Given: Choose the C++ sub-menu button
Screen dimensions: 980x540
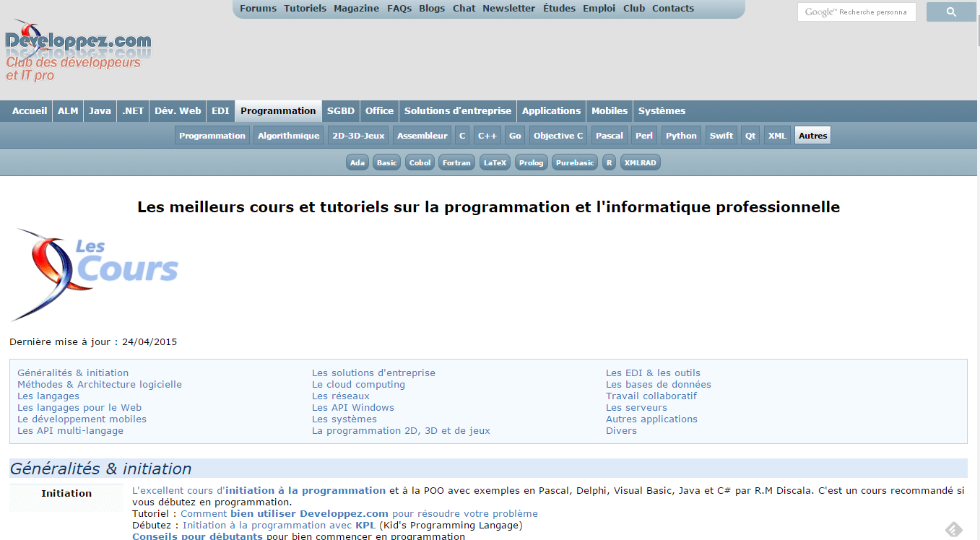Looking at the screenshot, I should point(487,136).
